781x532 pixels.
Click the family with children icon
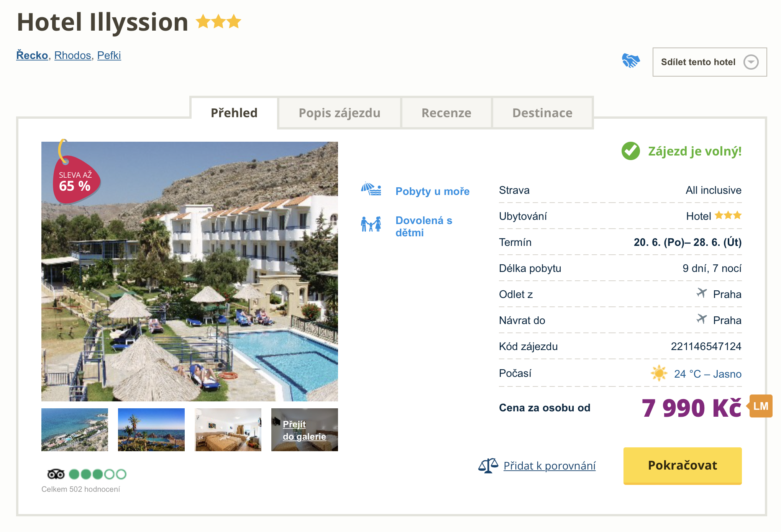pos(371,224)
